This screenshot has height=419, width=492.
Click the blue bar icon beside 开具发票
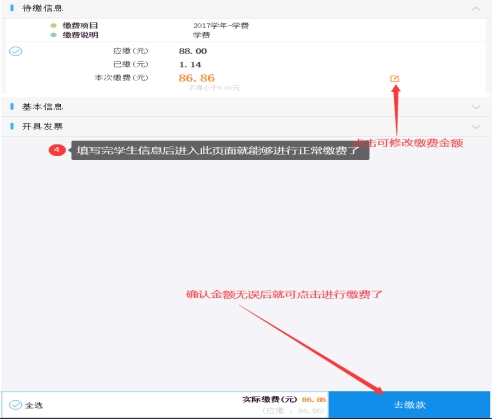pos(12,126)
